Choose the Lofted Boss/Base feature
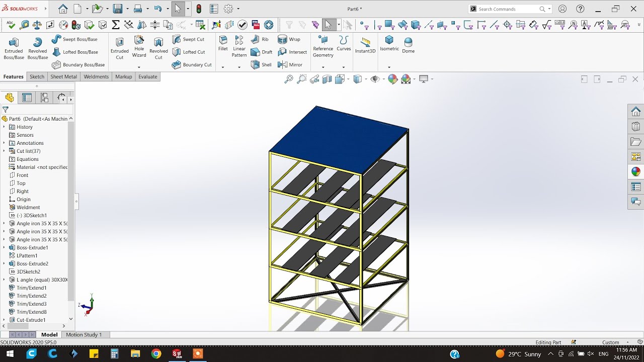Image resolution: width=644 pixels, height=362 pixels. (x=74, y=52)
